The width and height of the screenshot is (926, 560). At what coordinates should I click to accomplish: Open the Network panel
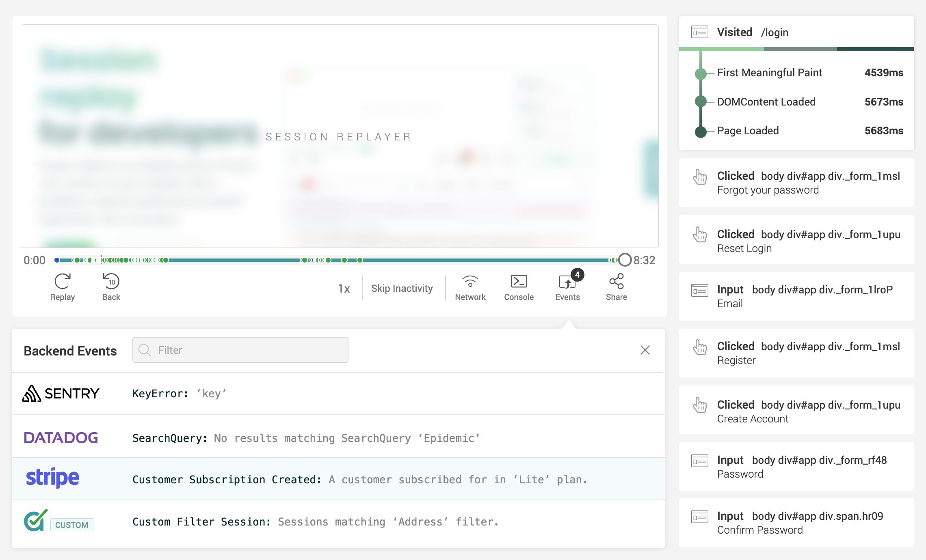(470, 287)
